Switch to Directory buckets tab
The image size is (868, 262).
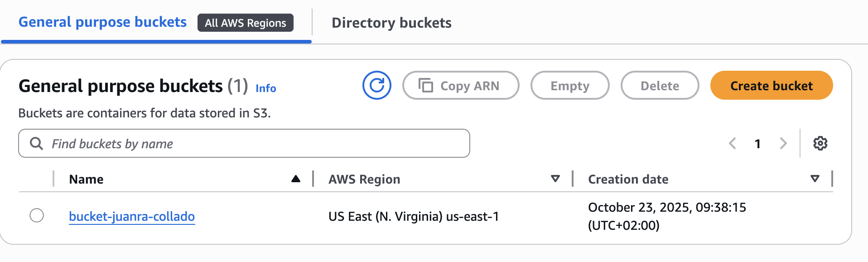pyautogui.click(x=391, y=23)
